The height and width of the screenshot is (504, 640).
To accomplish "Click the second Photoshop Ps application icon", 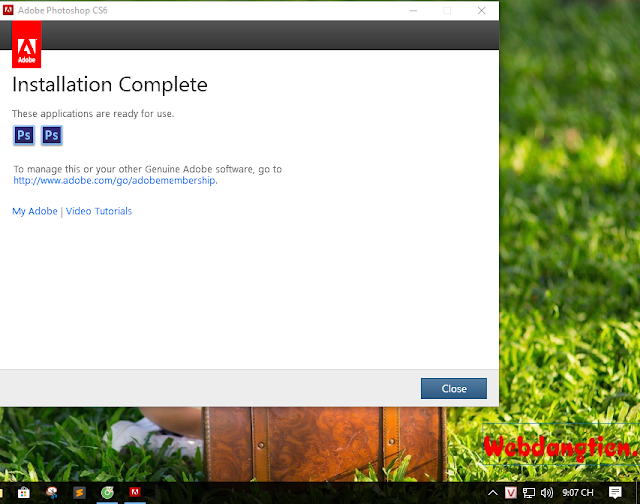I will coord(51,135).
